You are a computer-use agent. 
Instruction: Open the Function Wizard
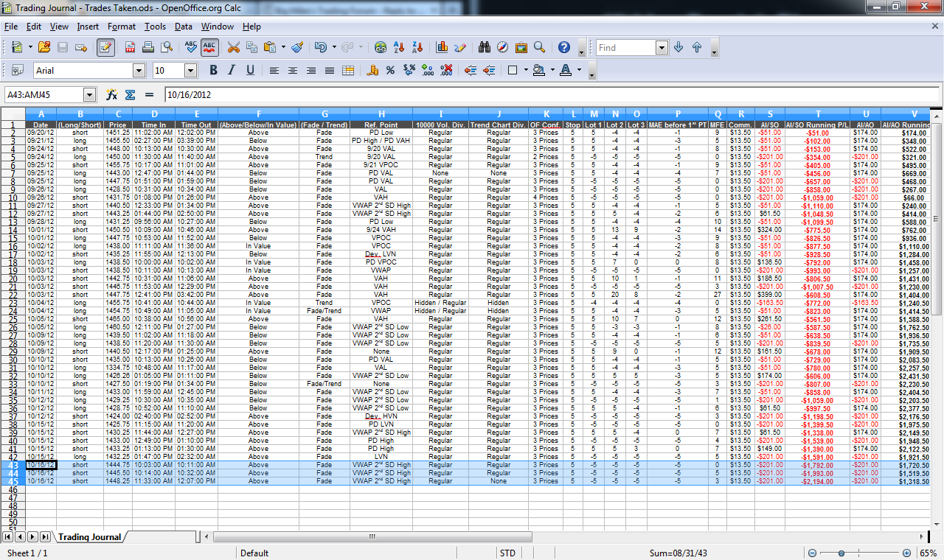(112, 95)
